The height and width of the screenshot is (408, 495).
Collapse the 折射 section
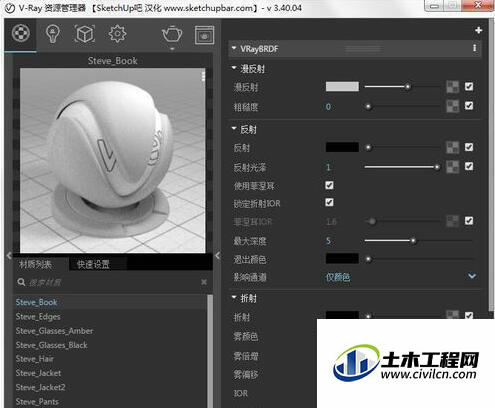(234, 297)
